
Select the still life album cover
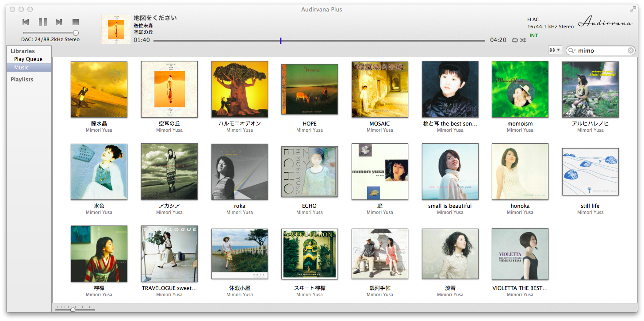click(590, 172)
